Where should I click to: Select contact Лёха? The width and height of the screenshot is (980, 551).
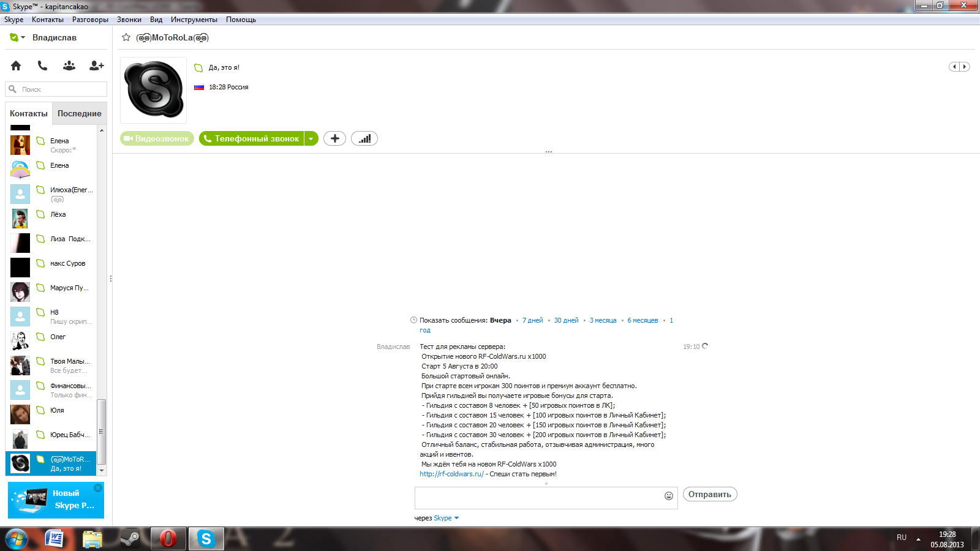coord(51,219)
